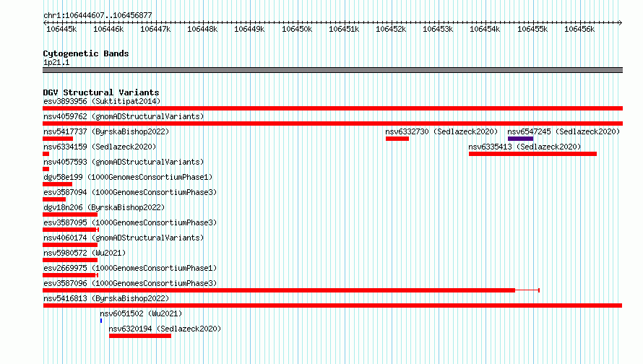Image resolution: width=643 pixels, height=364 pixels.
Task: Select nsv6320194 (Sedlazeck2020) label
Action: click(165, 329)
